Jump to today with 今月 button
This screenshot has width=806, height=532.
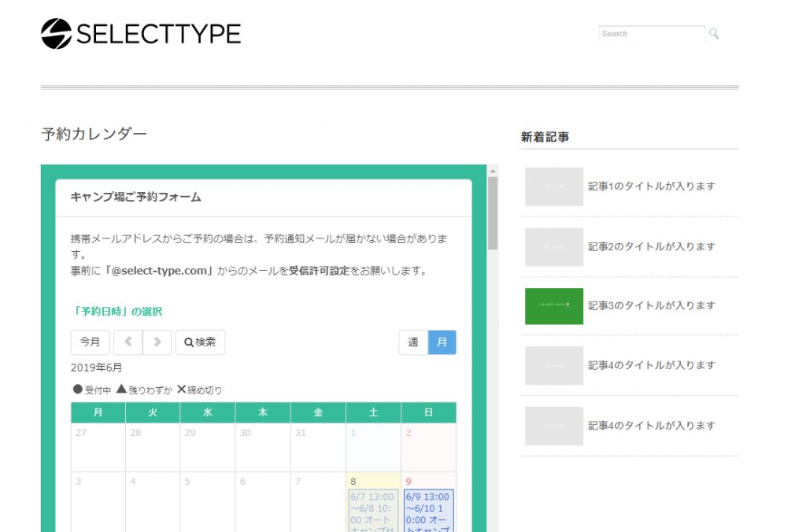tap(90, 342)
